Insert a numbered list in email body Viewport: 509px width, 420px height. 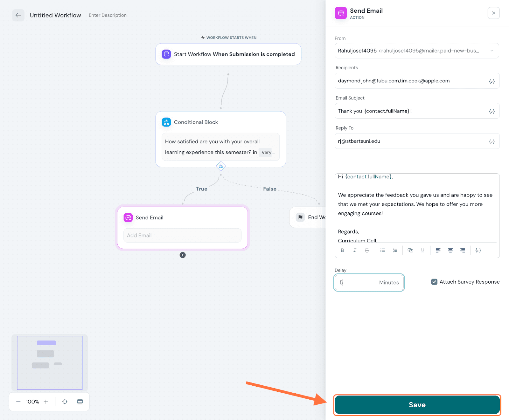tap(395, 250)
